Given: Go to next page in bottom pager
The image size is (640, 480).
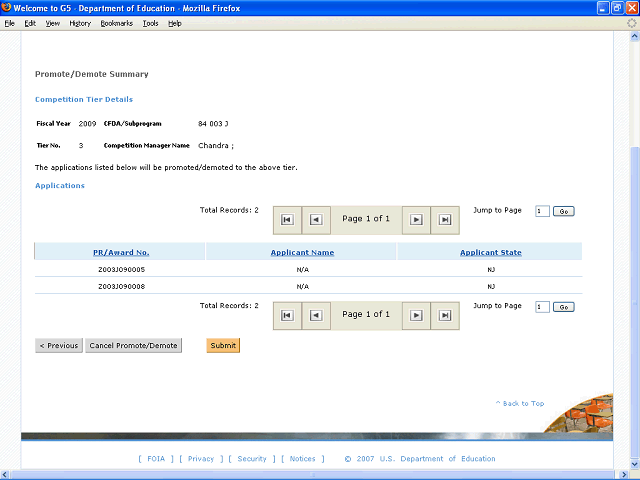Looking at the screenshot, I should pos(416,315).
